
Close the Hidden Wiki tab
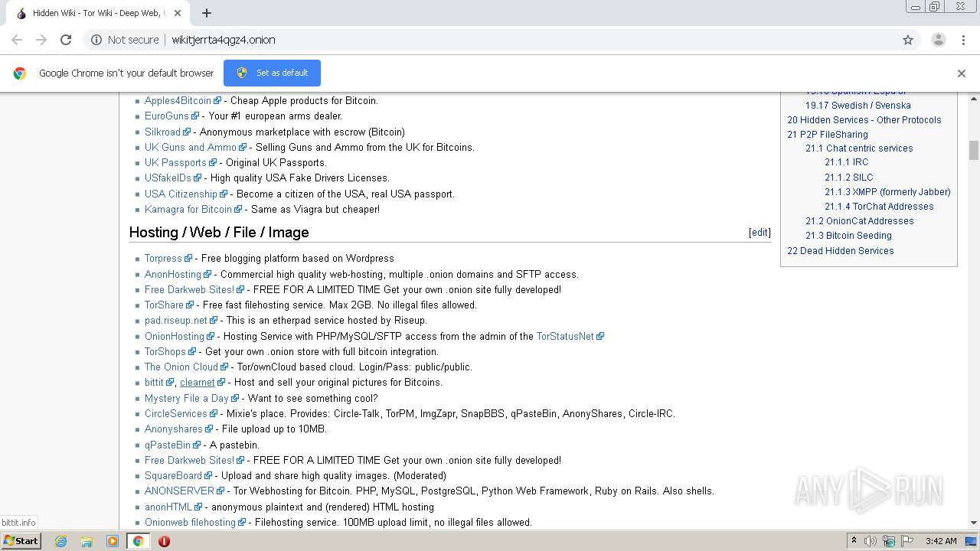[x=178, y=13]
